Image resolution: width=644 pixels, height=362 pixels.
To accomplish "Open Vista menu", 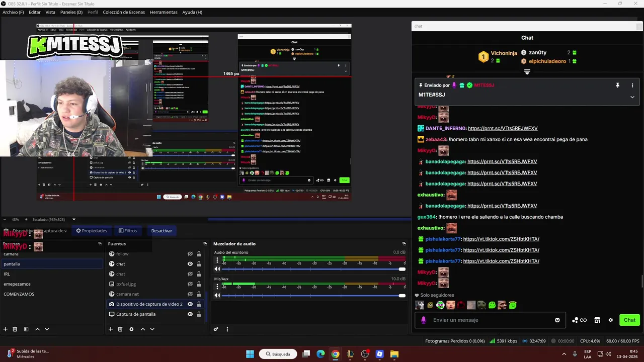I will tap(50, 12).
